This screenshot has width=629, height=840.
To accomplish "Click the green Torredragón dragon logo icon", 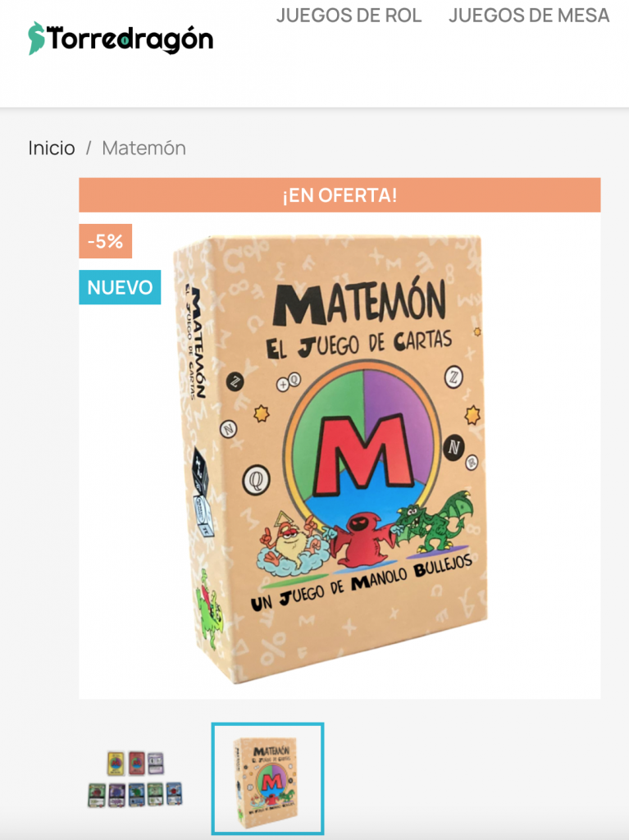I will (x=36, y=38).
